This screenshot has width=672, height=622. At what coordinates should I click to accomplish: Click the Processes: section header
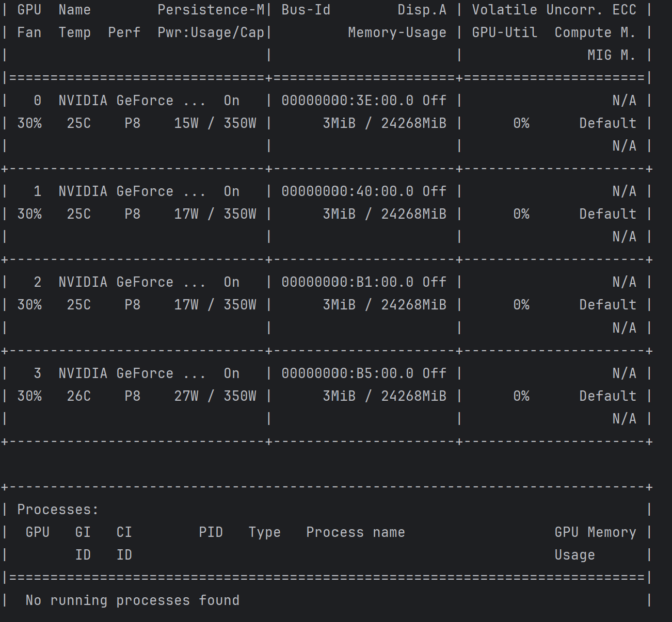(x=57, y=509)
